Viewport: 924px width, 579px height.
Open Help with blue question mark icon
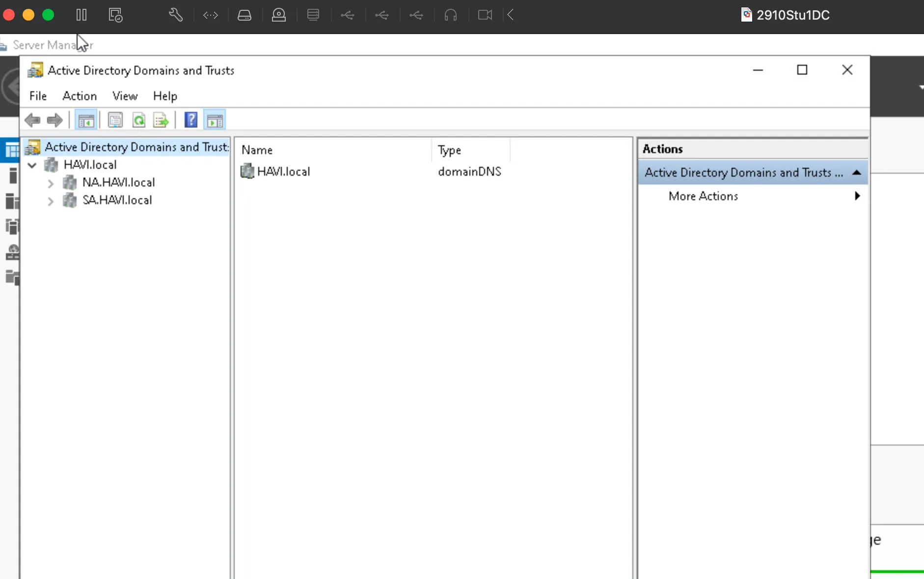pos(190,120)
